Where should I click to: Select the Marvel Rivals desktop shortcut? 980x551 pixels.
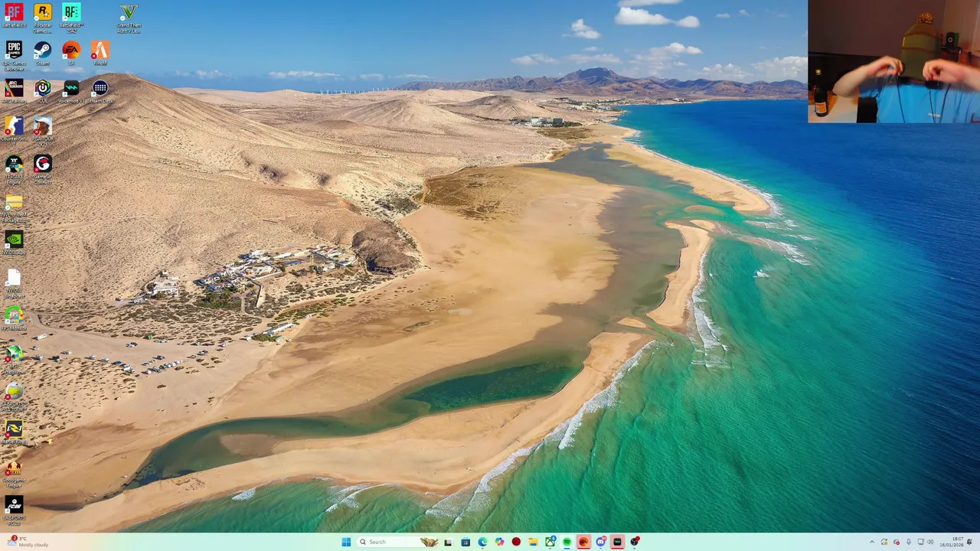pos(14,432)
